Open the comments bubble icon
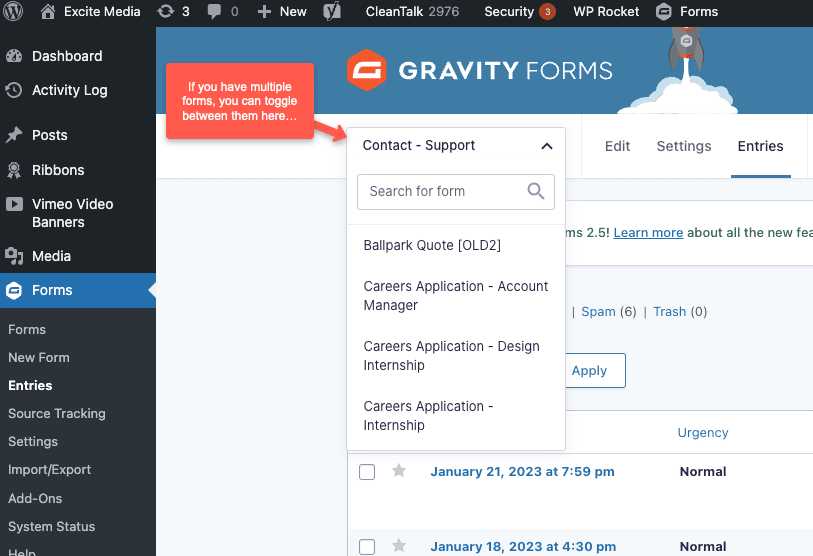The image size is (813, 556). 214,11
